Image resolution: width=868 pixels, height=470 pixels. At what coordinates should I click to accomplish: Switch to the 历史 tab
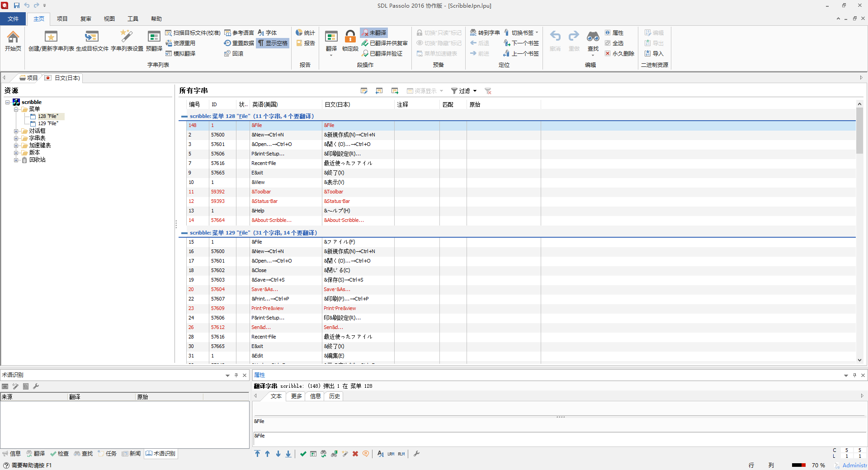click(334, 396)
